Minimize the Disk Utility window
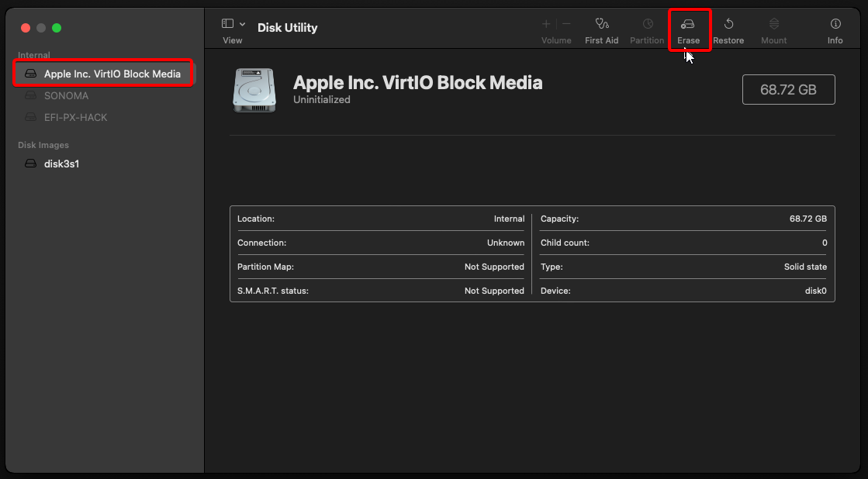This screenshot has height=479, width=868. [x=41, y=28]
